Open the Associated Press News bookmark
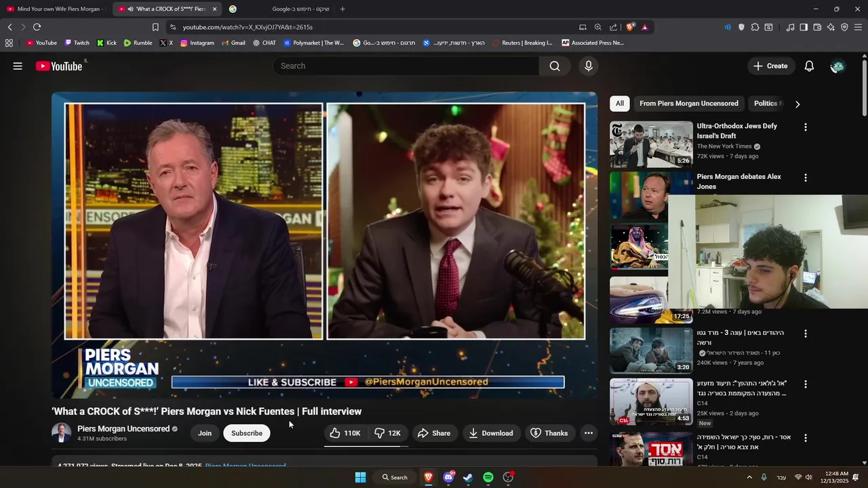Image resolution: width=868 pixels, height=488 pixels. pos(593,43)
